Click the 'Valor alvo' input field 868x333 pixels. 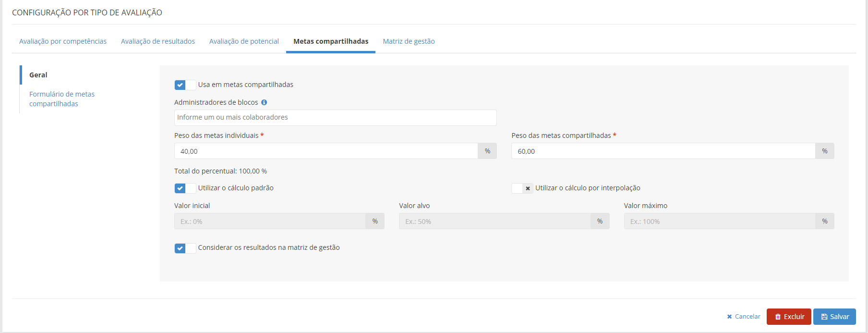point(494,222)
